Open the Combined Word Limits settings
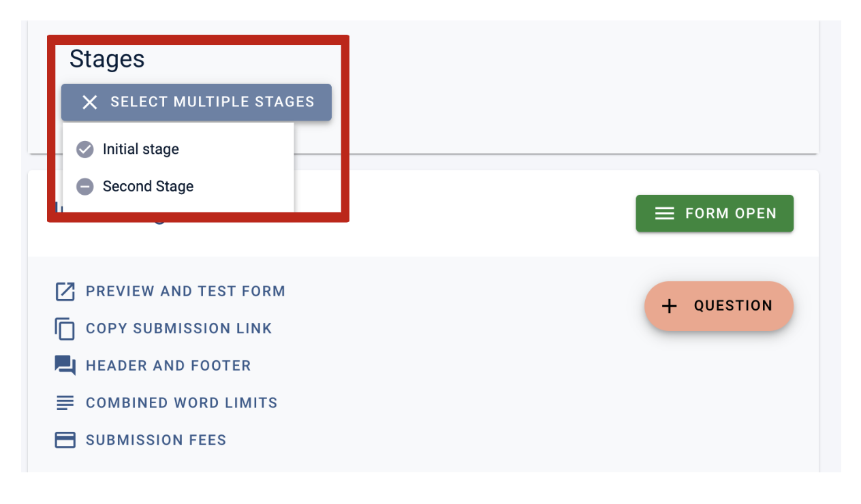This screenshot has height=504, width=861. pyautogui.click(x=182, y=403)
